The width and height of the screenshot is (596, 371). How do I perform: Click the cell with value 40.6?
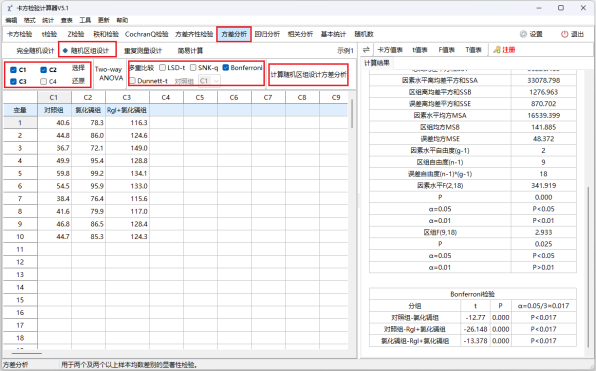(54, 123)
